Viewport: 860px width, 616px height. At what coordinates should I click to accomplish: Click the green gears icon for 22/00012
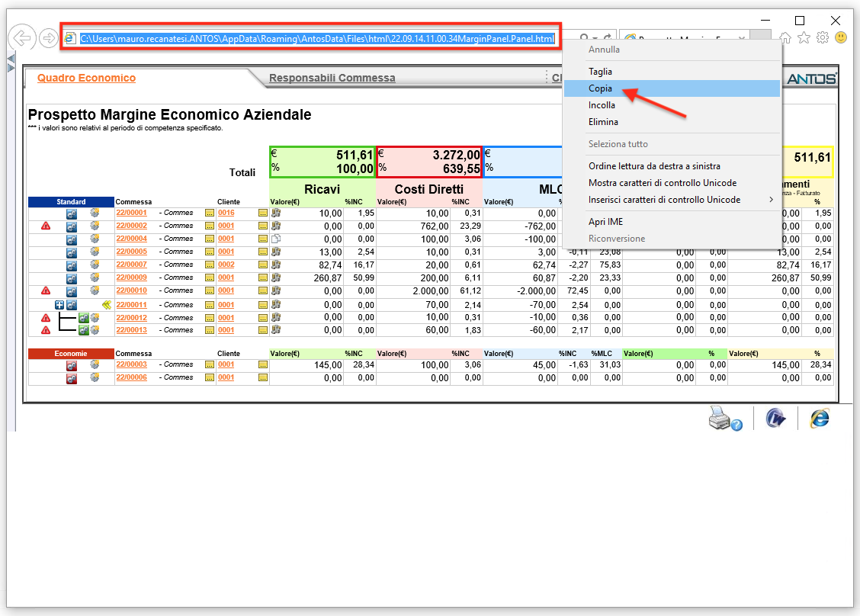(x=83, y=318)
